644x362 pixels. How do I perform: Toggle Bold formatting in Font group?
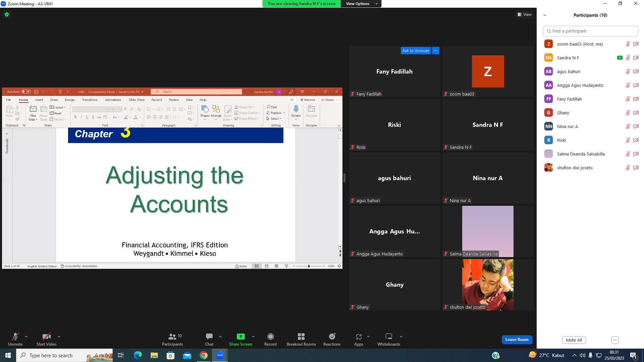[x=75, y=117]
